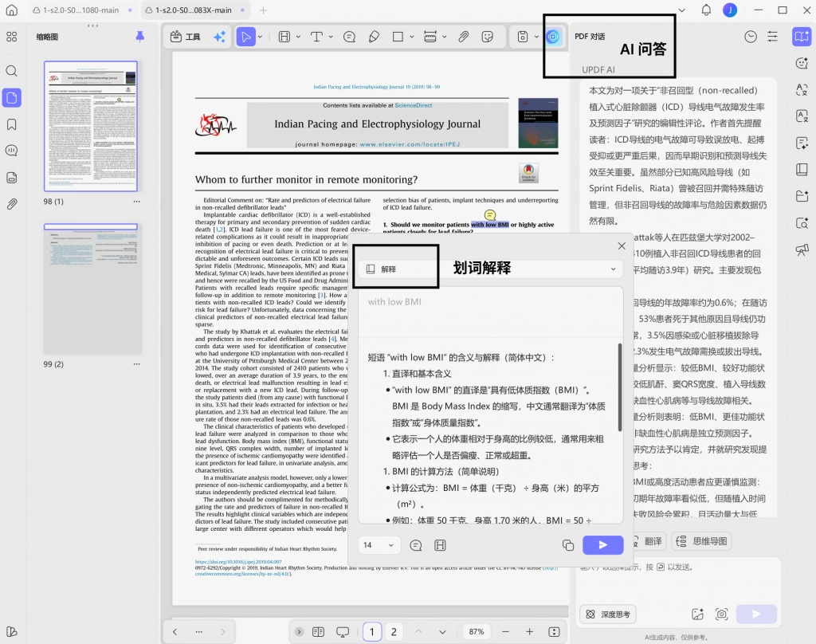816x644 pixels.
Task: Toggle the pin on thumbnail panel
Action: click(x=139, y=37)
